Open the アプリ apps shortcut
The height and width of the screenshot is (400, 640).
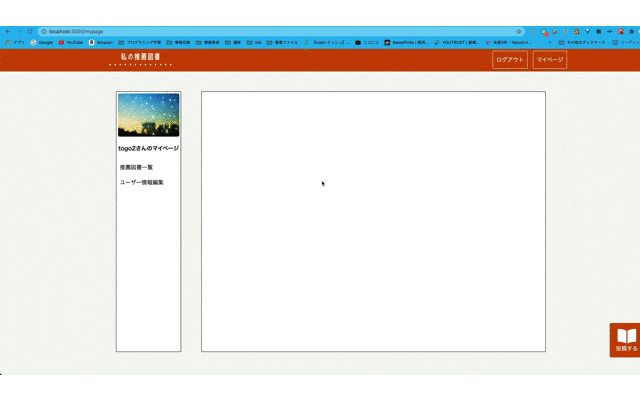coord(15,42)
